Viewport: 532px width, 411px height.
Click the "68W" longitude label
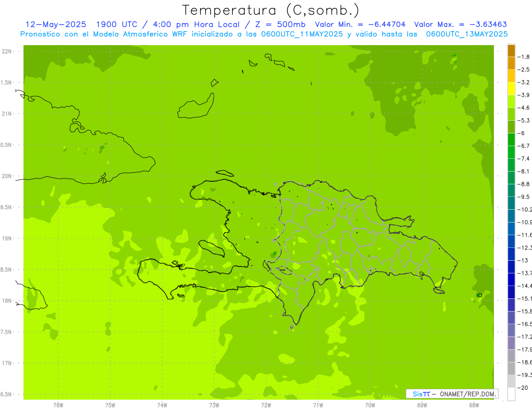pyautogui.click(x=474, y=405)
